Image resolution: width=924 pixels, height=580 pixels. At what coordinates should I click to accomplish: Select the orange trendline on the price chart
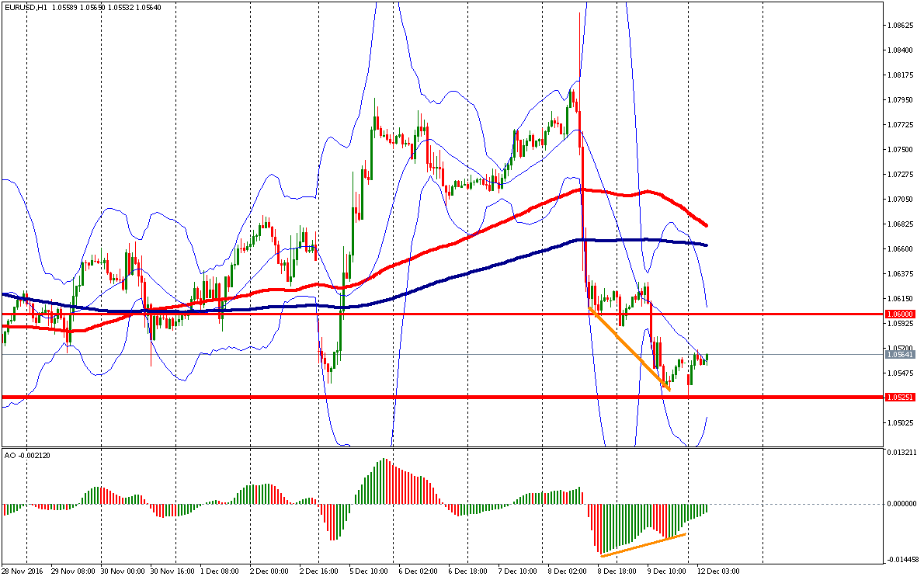[630, 349]
